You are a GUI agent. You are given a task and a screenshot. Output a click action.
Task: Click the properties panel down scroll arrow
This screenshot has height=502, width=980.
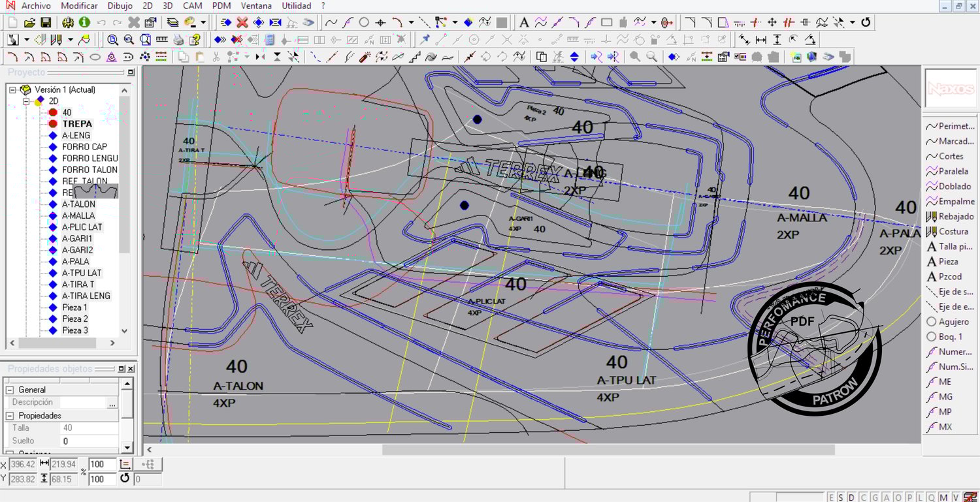pos(127,448)
